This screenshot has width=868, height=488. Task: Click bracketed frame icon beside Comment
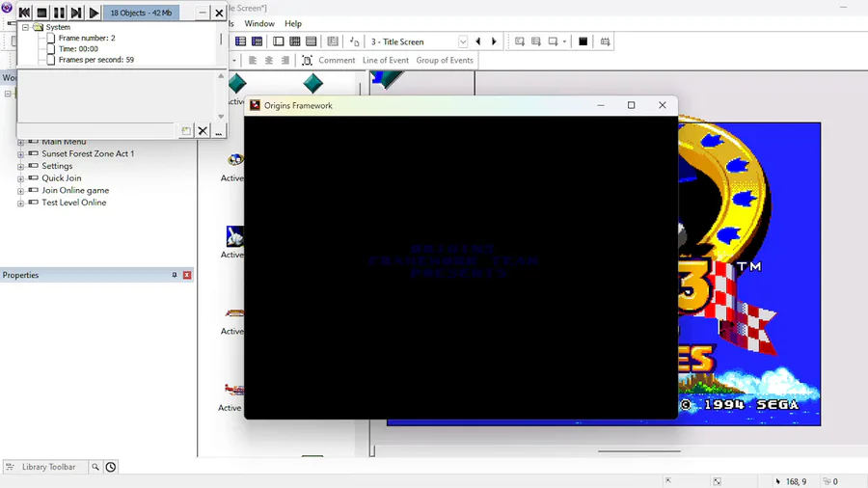(308, 61)
